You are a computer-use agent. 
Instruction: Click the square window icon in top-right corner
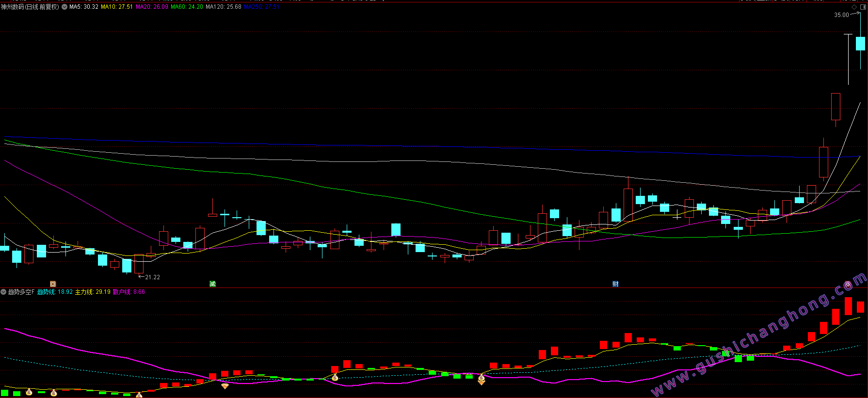[863, 7]
